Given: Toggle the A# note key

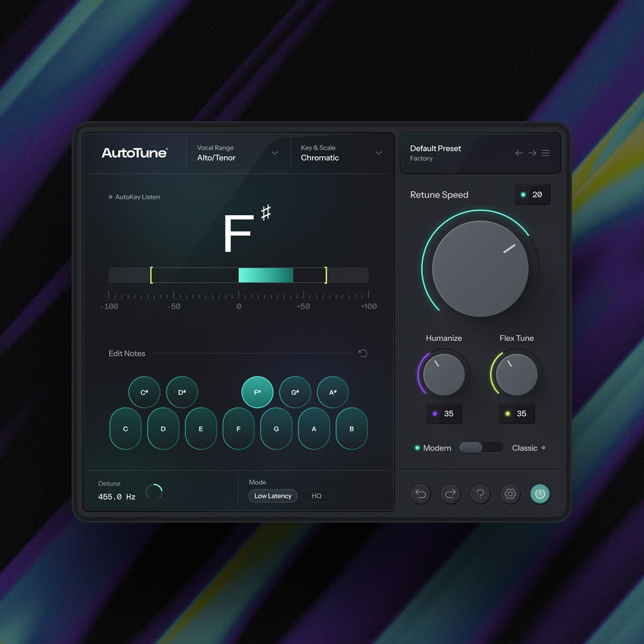Looking at the screenshot, I should point(333,392).
